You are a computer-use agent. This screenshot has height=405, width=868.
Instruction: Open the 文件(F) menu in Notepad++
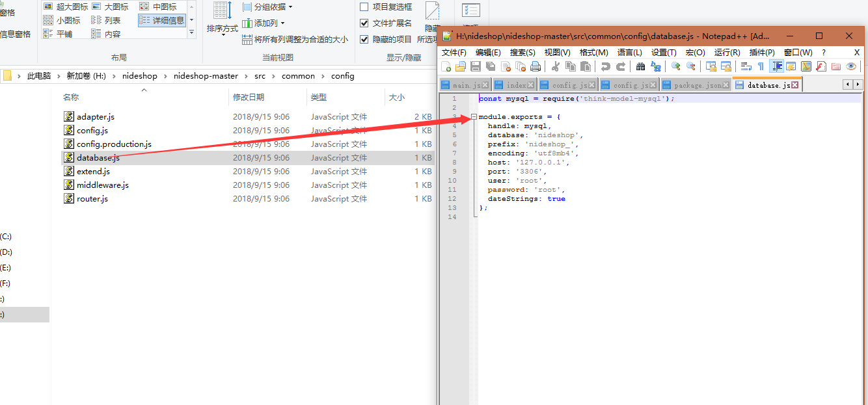coord(454,52)
